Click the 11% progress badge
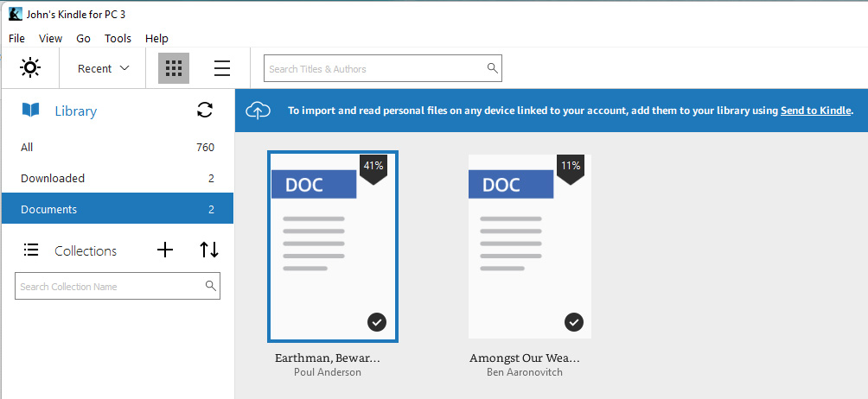This screenshot has width=868, height=399. click(x=571, y=168)
